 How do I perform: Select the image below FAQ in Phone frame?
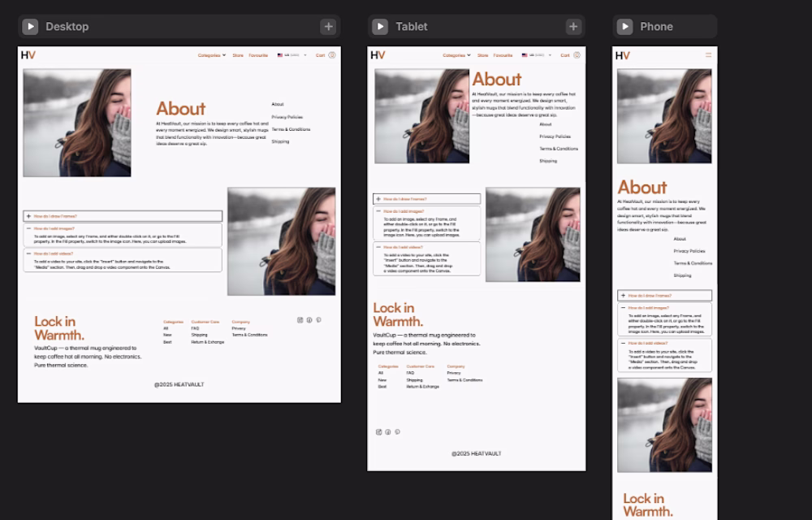click(x=664, y=425)
